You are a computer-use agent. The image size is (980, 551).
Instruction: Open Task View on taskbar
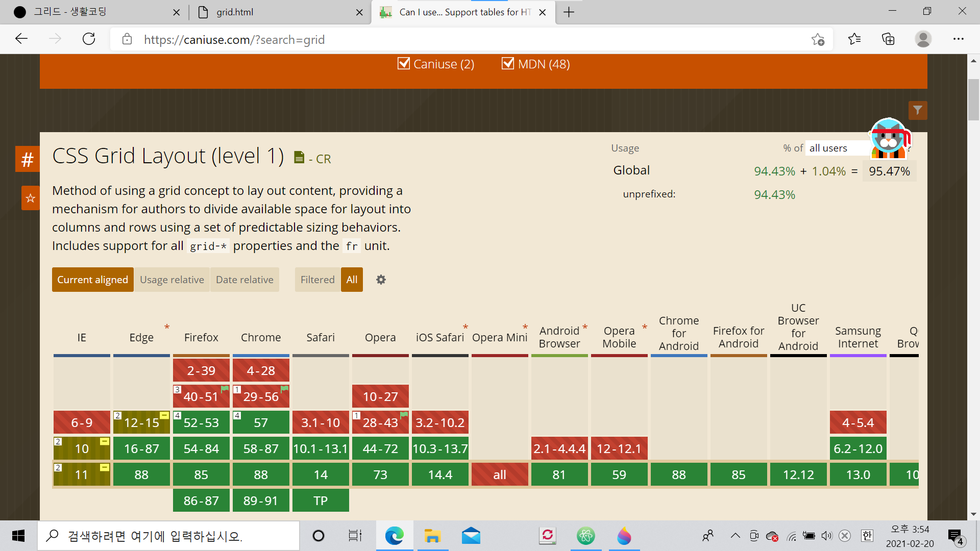(x=355, y=536)
